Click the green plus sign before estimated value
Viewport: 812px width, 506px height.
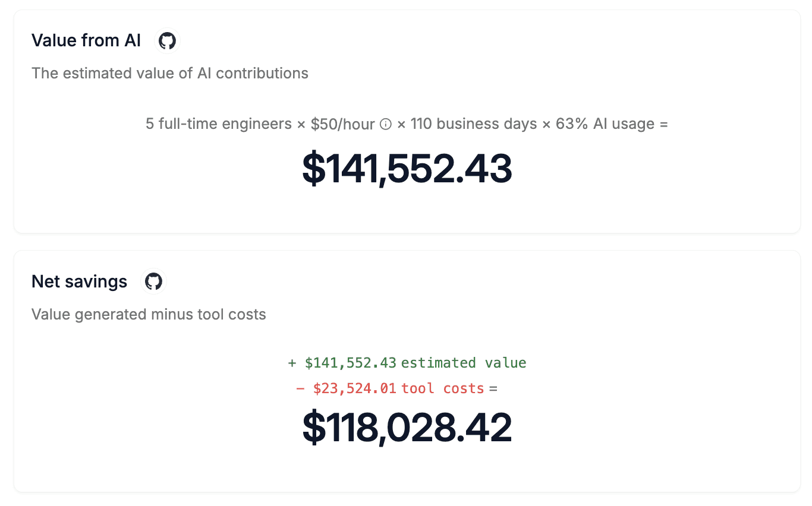pos(292,363)
